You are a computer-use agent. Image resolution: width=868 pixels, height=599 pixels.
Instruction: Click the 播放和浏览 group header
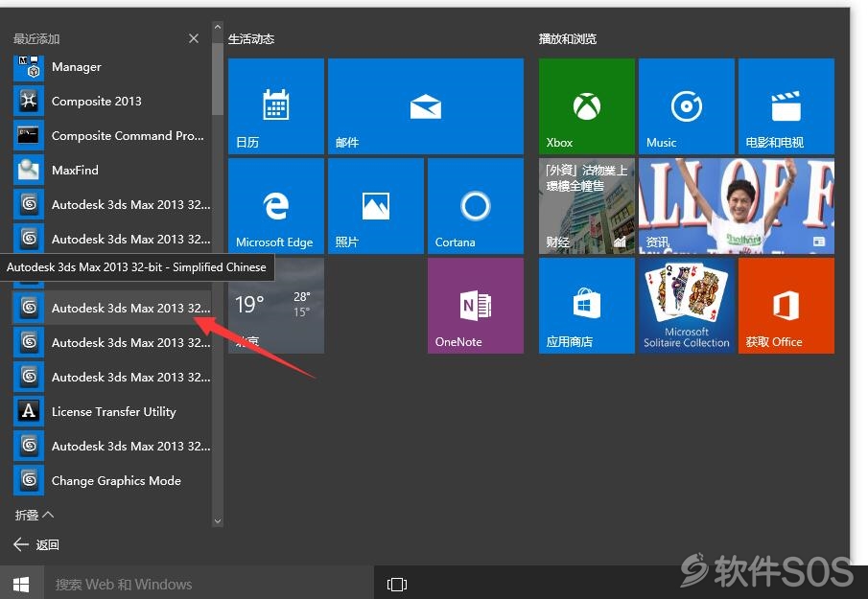(568, 38)
